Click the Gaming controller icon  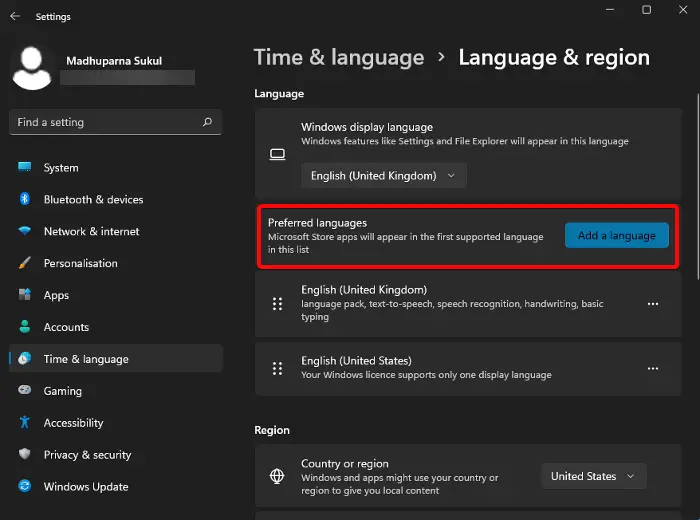click(25, 390)
